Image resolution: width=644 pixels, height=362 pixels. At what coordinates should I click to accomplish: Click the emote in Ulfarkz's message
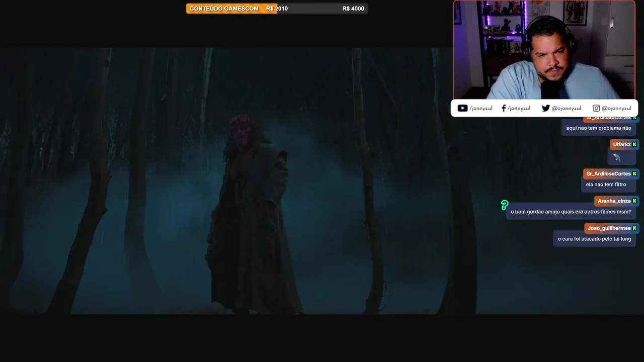tap(617, 157)
